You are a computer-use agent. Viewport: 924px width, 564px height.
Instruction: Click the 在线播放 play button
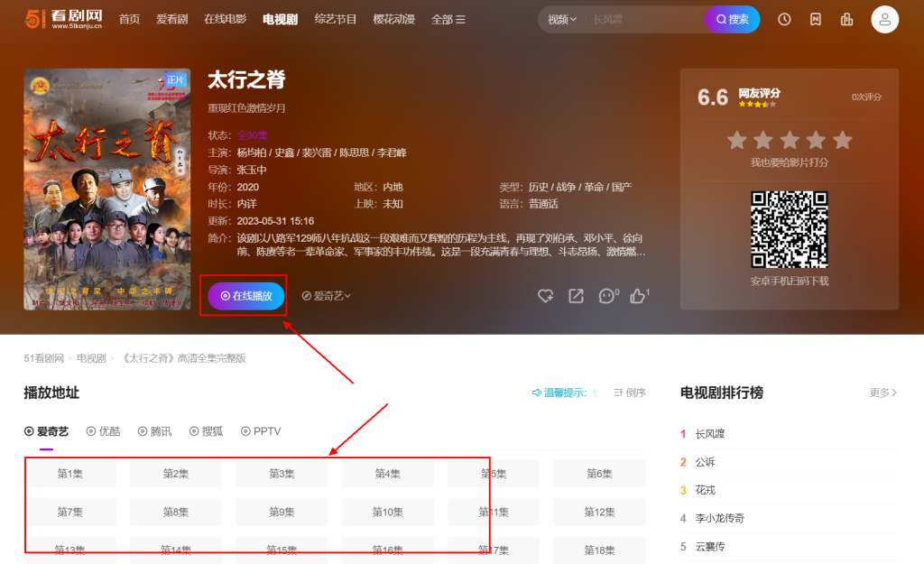[246, 296]
